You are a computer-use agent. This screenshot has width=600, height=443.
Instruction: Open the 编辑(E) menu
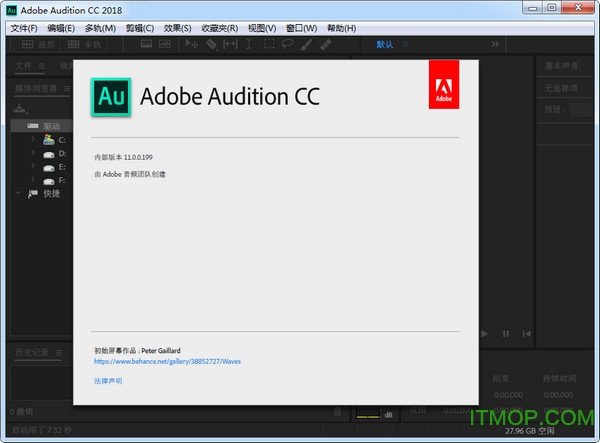click(x=61, y=28)
